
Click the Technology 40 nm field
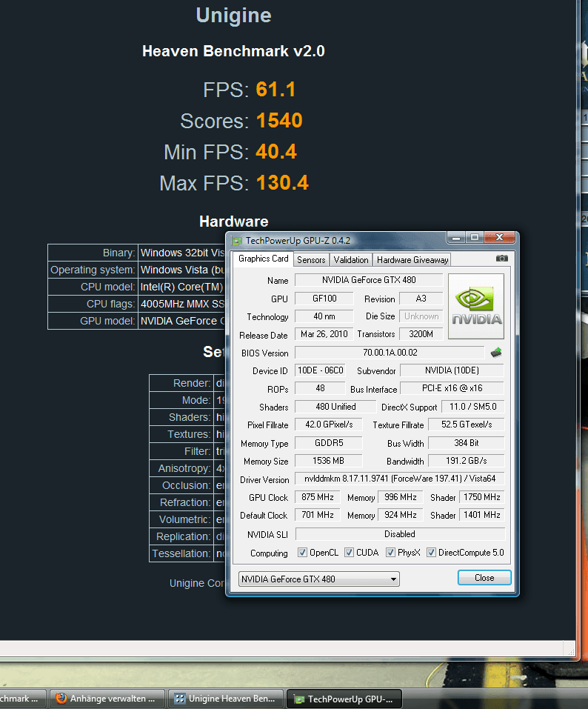pos(324,316)
